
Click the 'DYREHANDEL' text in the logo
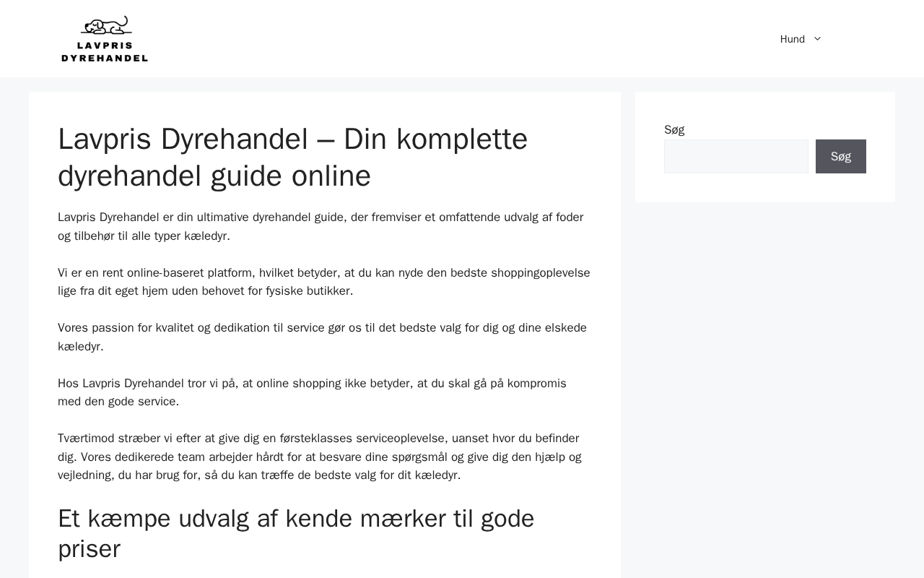tap(105, 58)
